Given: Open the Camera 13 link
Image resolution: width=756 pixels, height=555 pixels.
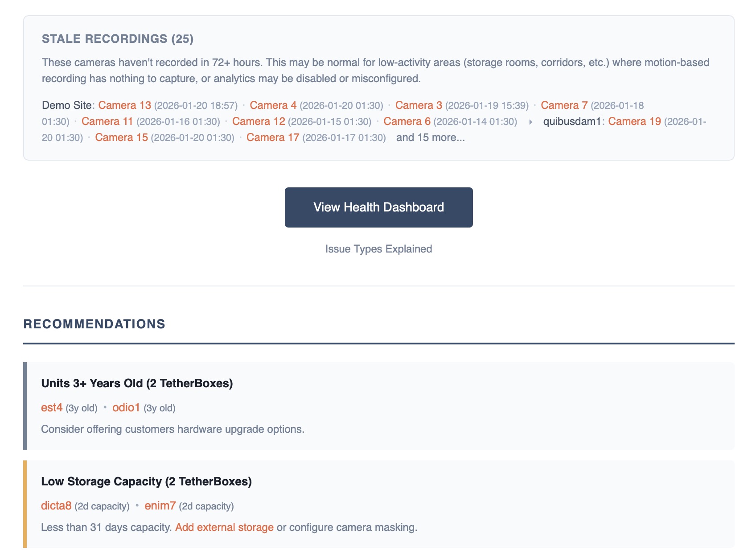Looking at the screenshot, I should click(x=124, y=105).
